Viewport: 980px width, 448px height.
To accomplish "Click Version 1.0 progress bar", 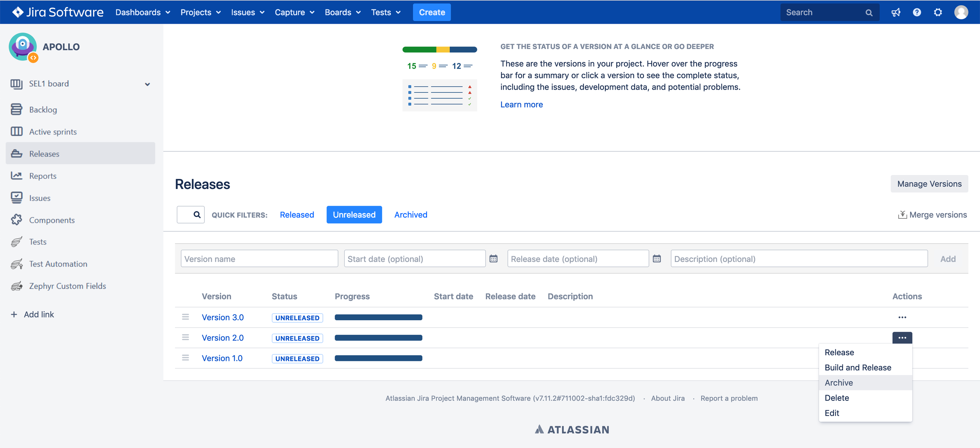I will 378,358.
